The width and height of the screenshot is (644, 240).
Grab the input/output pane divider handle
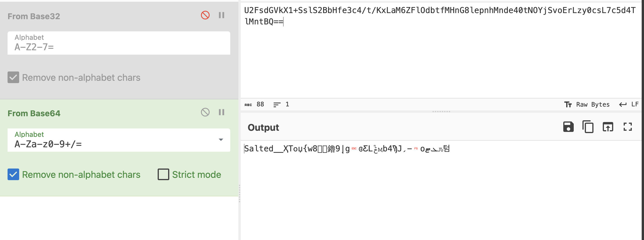point(441,112)
